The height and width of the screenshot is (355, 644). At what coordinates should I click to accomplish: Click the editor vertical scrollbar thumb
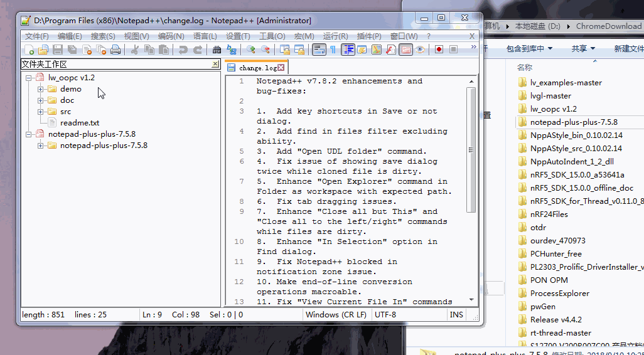471,150
